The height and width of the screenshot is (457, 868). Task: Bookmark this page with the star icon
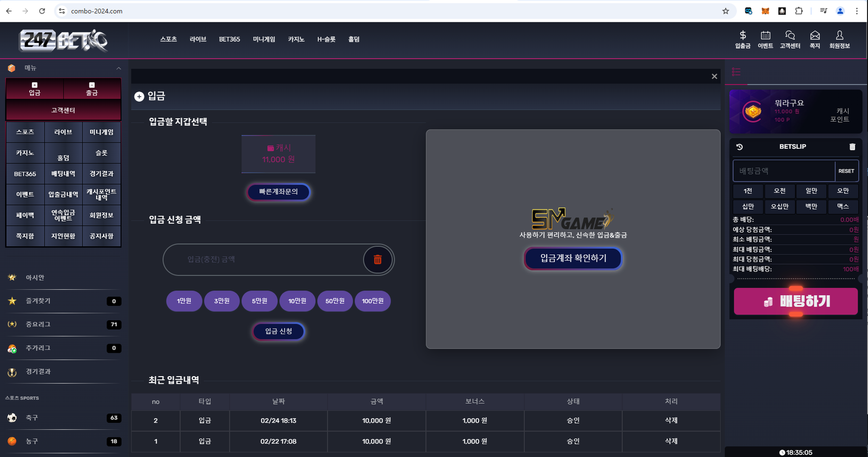[x=725, y=11]
